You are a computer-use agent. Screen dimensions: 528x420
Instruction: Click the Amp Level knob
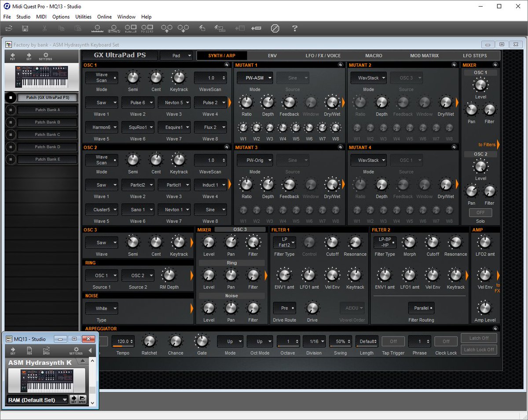(x=484, y=308)
